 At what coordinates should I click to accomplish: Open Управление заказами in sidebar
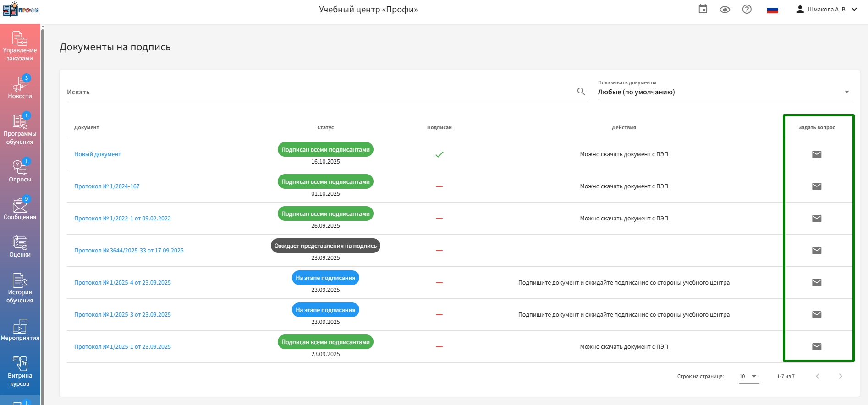coord(20,46)
